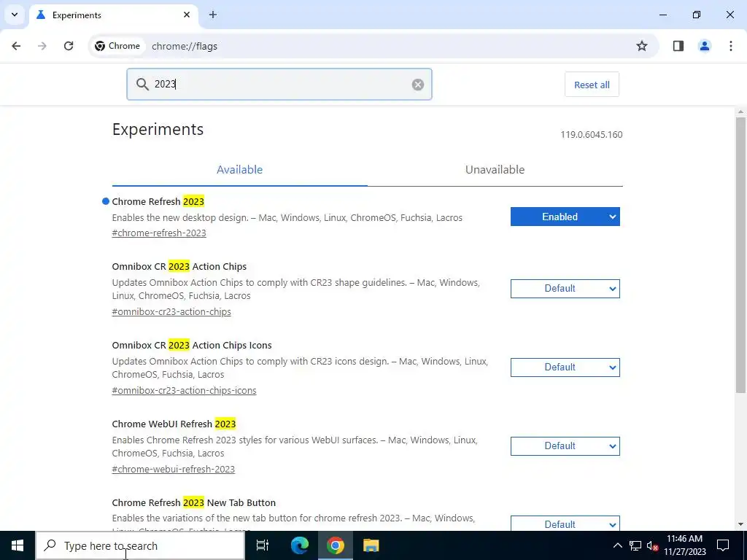Close the Experiments tab
Viewport: 747px width, 560px height.
click(187, 15)
